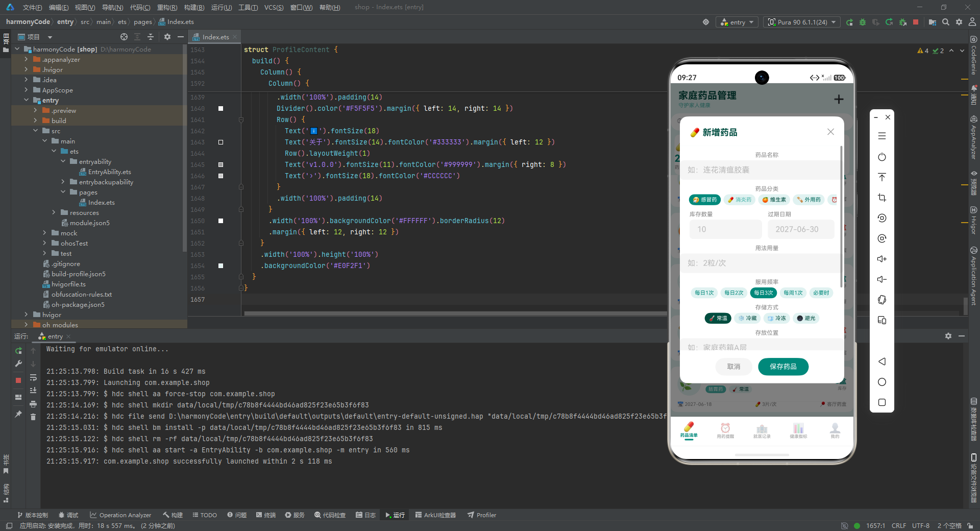
Task: Choose the 每日1次 frequency option
Action: point(704,293)
